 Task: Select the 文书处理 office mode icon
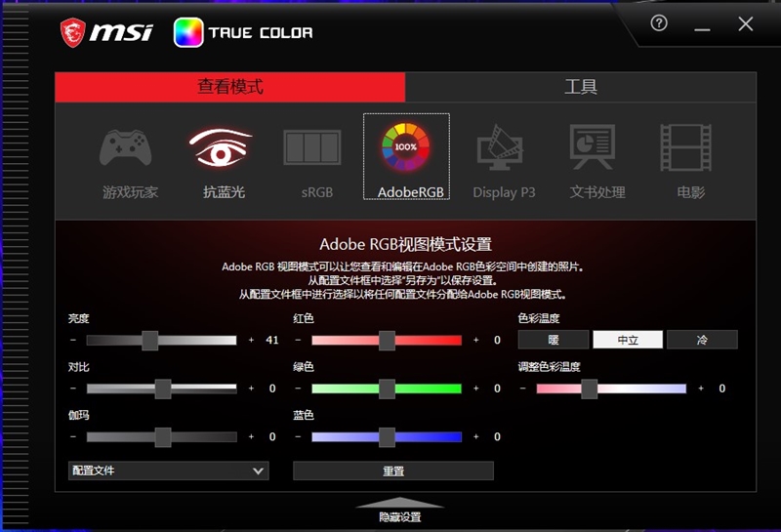point(593,146)
